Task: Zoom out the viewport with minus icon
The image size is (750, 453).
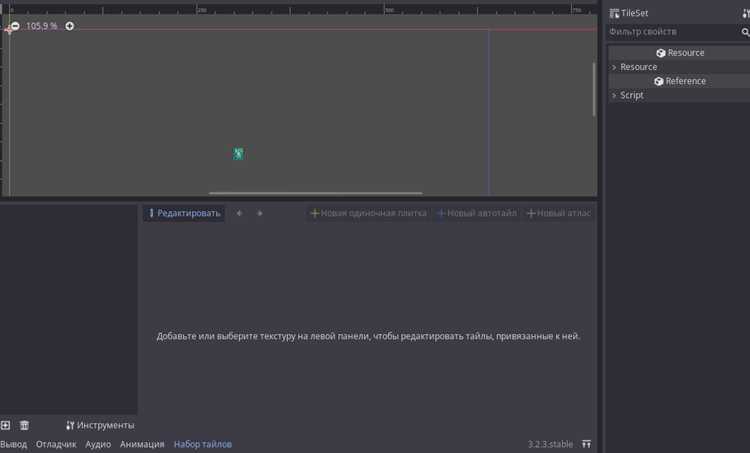Action: coord(15,26)
